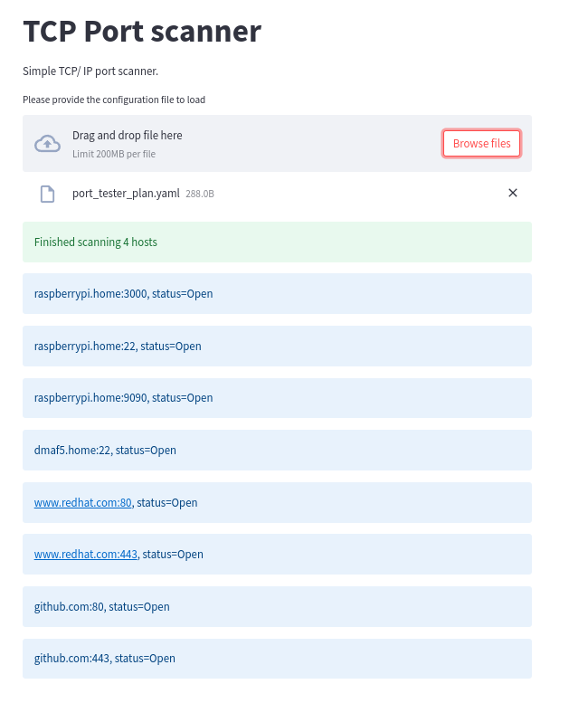Click the github.com:443 result row
This screenshot has width=588, height=703.
click(x=277, y=659)
